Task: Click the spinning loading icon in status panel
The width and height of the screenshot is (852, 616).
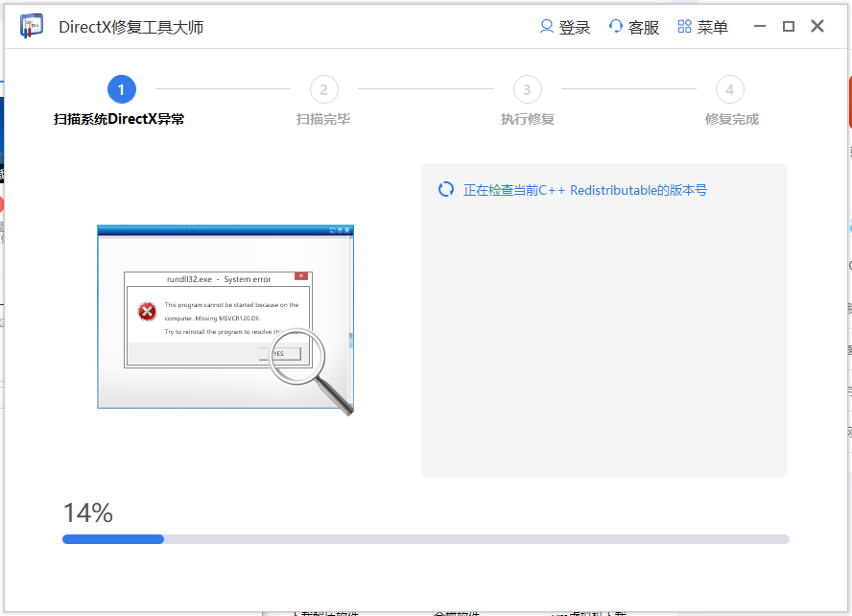Action: [446, 190]
